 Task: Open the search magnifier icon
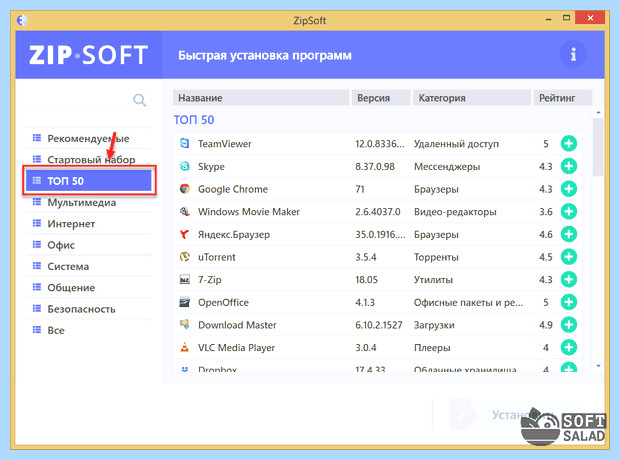(140, 100)
